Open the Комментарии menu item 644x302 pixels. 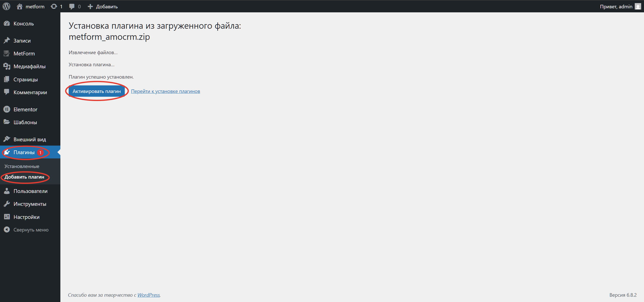[x=30, y=92]
